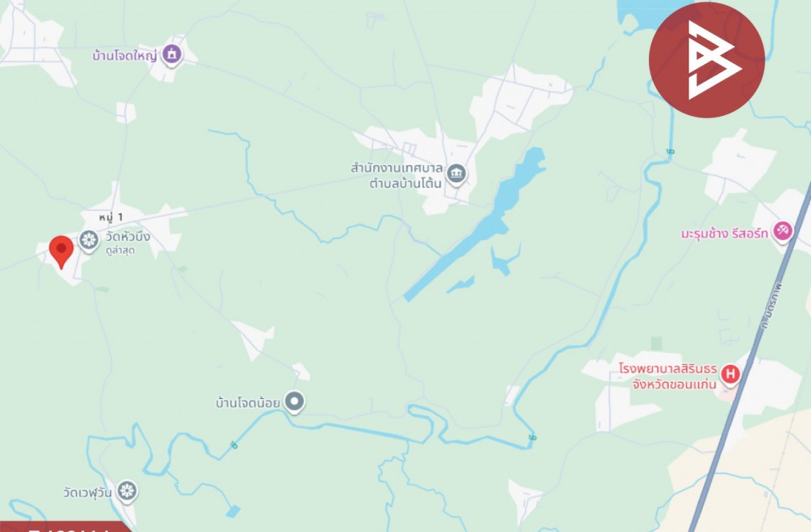Click the โรงพยาบาลสิรินธร จังหวัดขอนแก่น label
Viewport: 811px width, 532px height.
coord(667,376)
